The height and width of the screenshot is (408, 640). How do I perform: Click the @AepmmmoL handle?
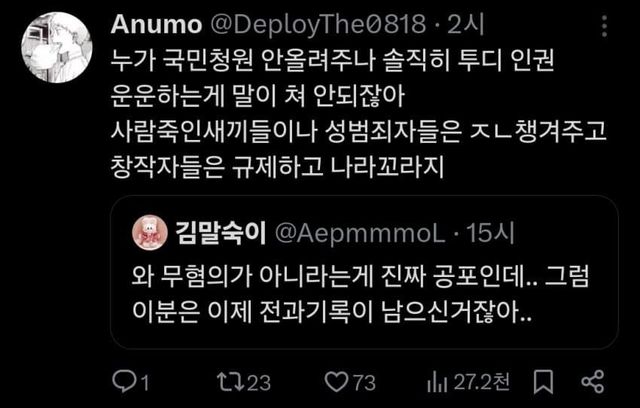[360, 234]
